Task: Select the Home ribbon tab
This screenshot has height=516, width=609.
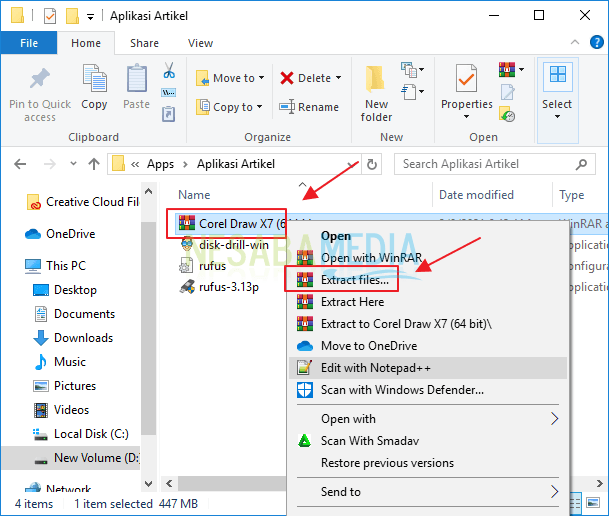Action: (86, 43)
